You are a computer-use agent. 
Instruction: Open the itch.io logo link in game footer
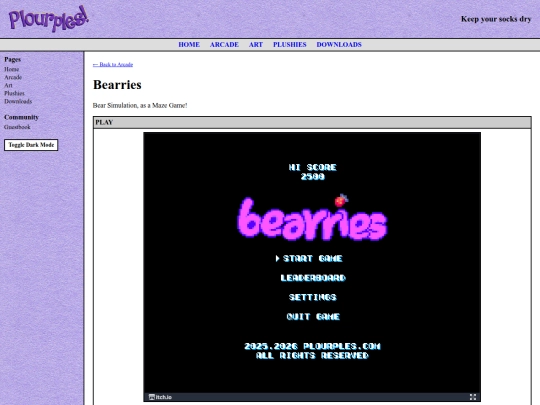coord(160,397)
